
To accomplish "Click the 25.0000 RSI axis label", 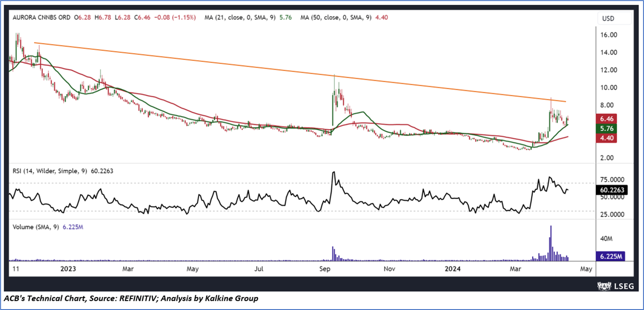I will click(x=612, y=215).
